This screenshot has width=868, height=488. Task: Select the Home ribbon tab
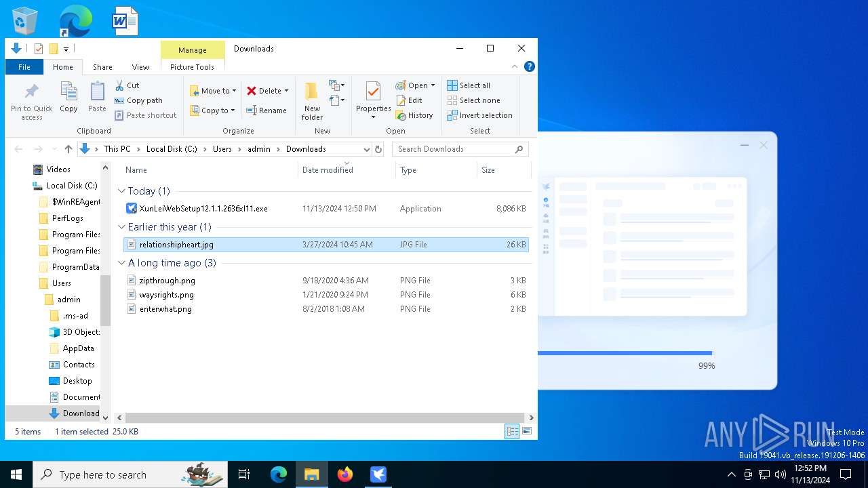pyautogui.click(x=63, y=67)
